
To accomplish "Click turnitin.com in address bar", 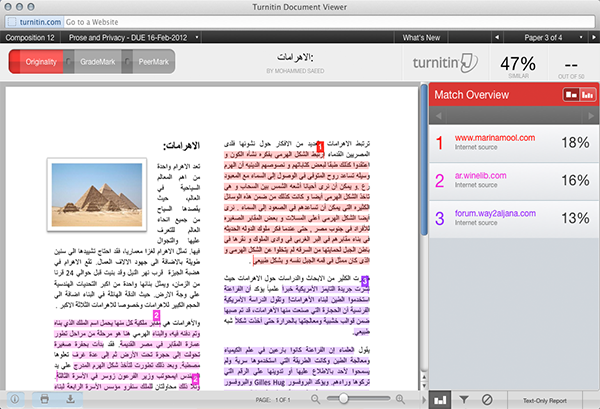I will tap(40, 22).
